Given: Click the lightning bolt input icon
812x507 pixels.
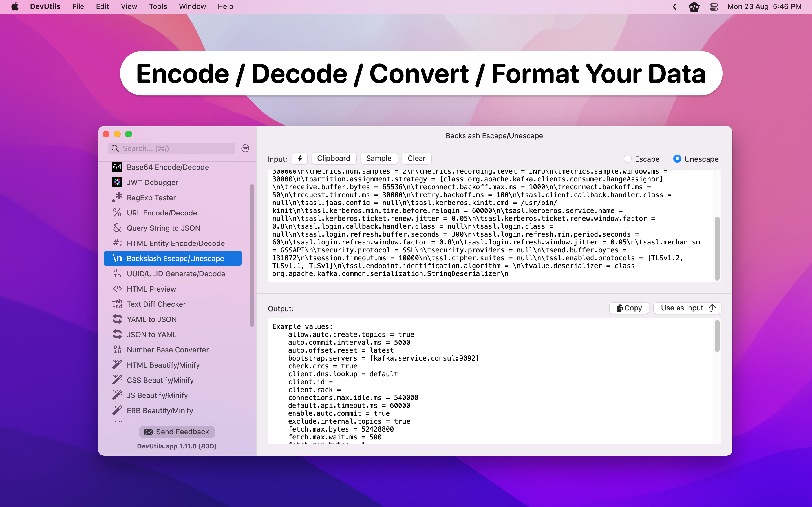Looking at the screenshot, I should (300, 159).
